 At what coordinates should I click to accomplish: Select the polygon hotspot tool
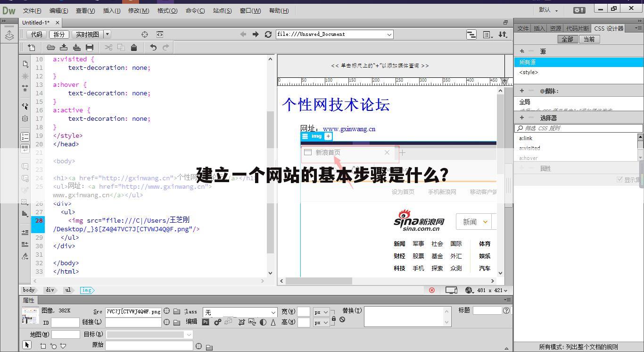[x=63, y=346]
